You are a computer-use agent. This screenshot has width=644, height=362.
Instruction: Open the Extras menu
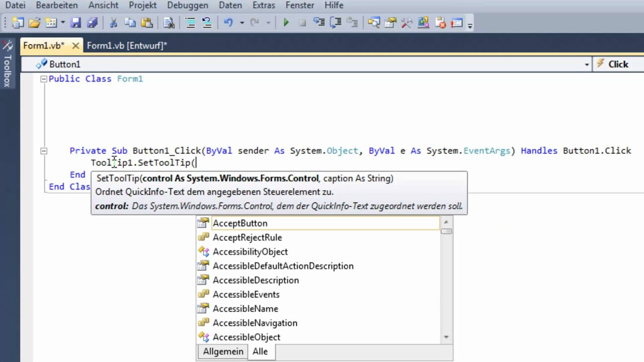pos(264,5)
